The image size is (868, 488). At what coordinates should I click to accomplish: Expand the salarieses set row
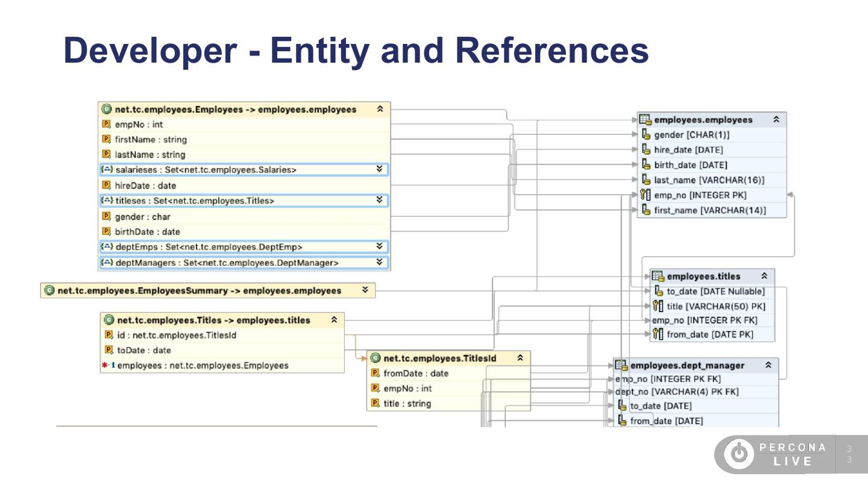[379, 169]
